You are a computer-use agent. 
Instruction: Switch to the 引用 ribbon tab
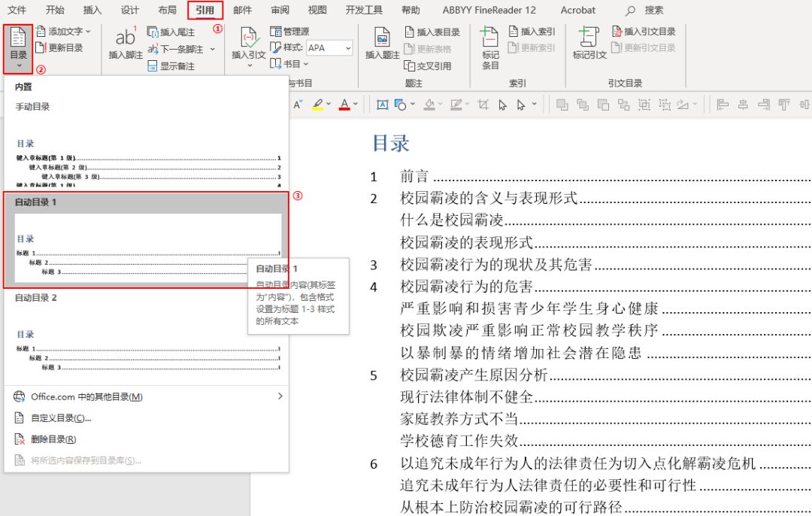click(205, 10)
